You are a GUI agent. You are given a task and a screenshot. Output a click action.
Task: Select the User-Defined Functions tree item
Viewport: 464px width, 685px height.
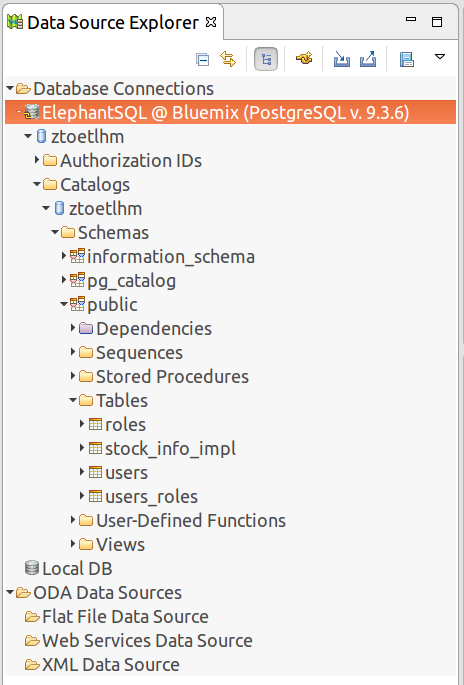pos(190,521)
